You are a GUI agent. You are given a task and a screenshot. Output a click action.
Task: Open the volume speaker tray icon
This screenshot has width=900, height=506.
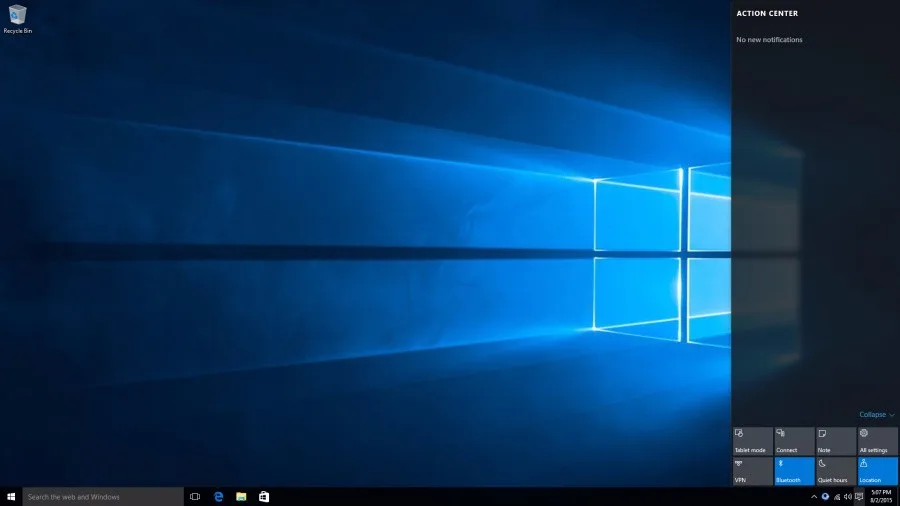[x=848, y=497]
